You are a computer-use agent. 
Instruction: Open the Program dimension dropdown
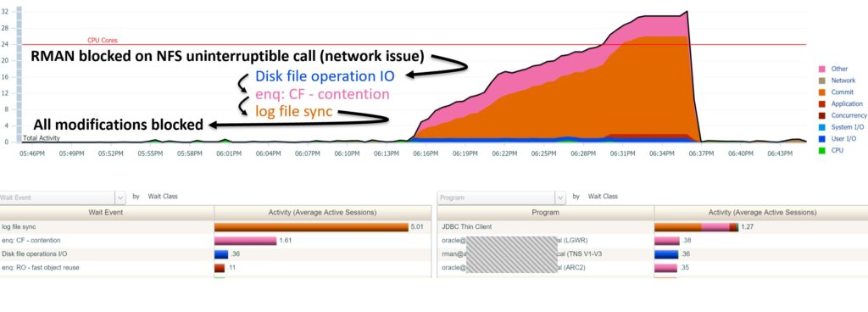pos(501,198)
